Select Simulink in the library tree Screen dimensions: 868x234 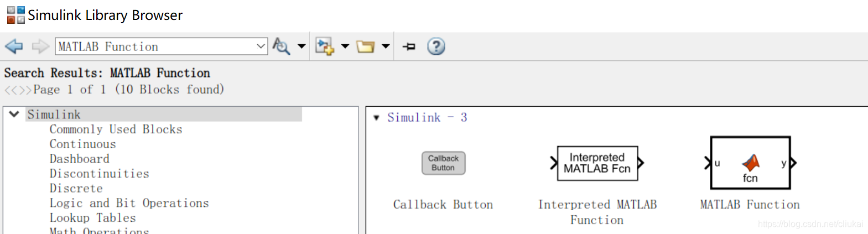tap(54, 115)
